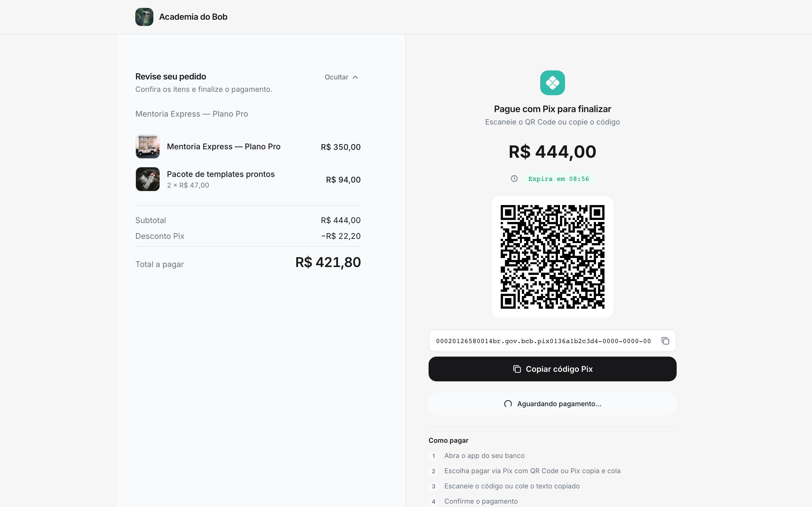Click the copy icon in Pix code field
This screenshot has height=507, width=812.
tap(665, 341)
